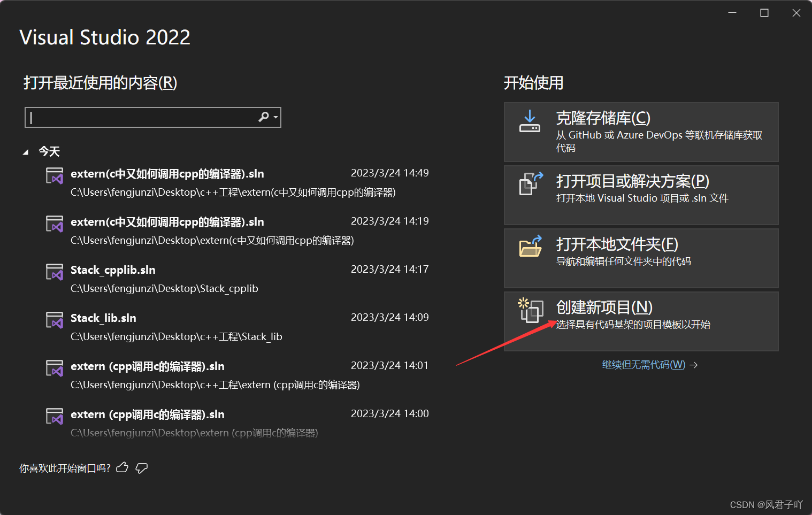Open 克隆存储库(C) button
This screenshot has width=812, height=515.
(641, 132)
